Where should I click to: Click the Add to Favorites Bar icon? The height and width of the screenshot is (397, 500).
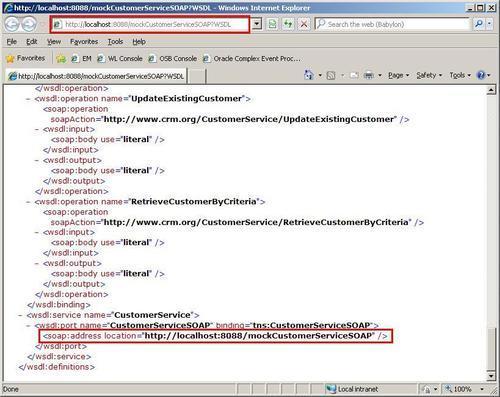[x=61, y=59]
